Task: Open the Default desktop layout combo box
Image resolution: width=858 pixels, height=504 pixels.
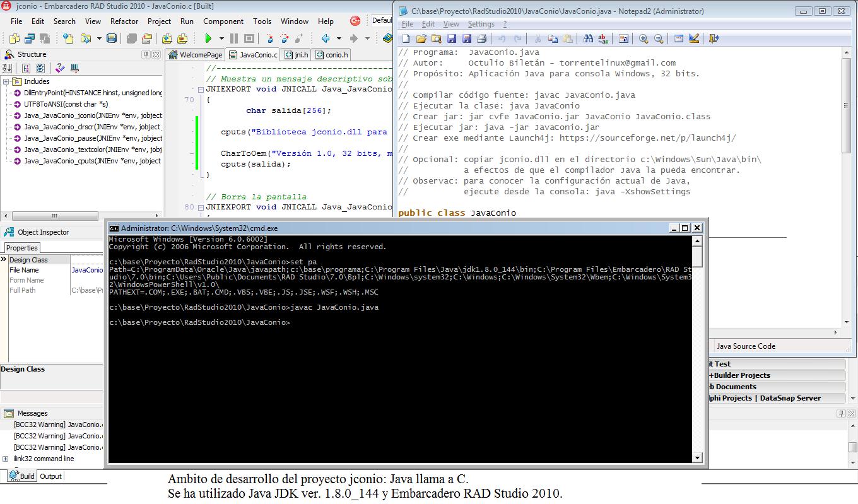Action: (x=382, y=20)
